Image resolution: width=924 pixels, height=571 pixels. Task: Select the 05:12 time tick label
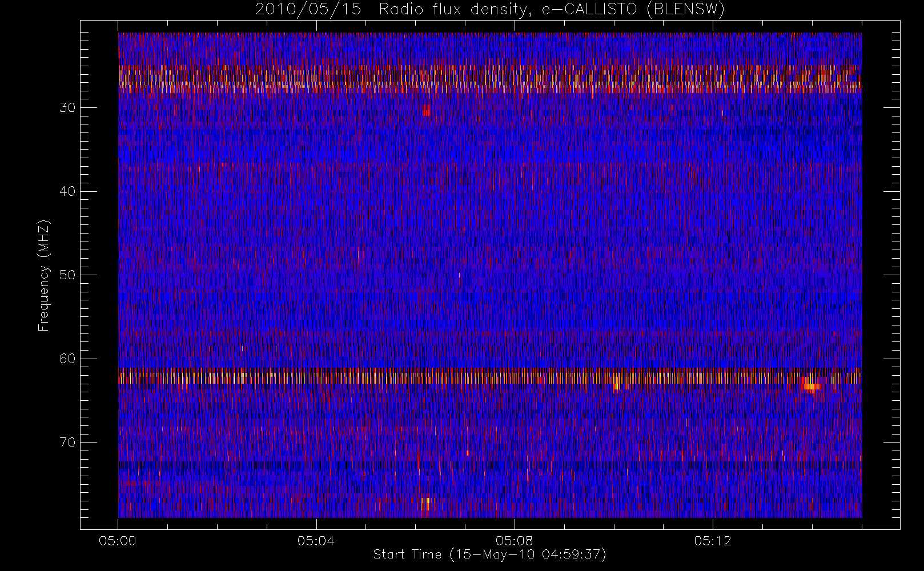click(712, 541)
